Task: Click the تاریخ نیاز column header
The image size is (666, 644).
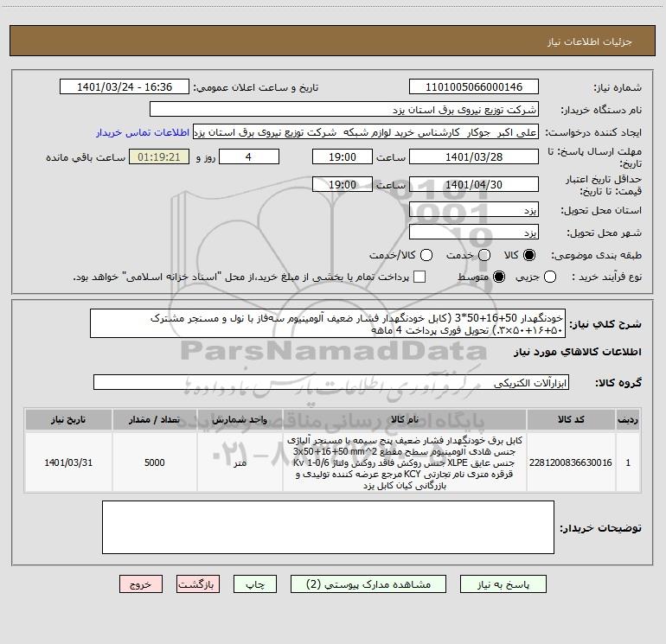Action: [68, 419]
